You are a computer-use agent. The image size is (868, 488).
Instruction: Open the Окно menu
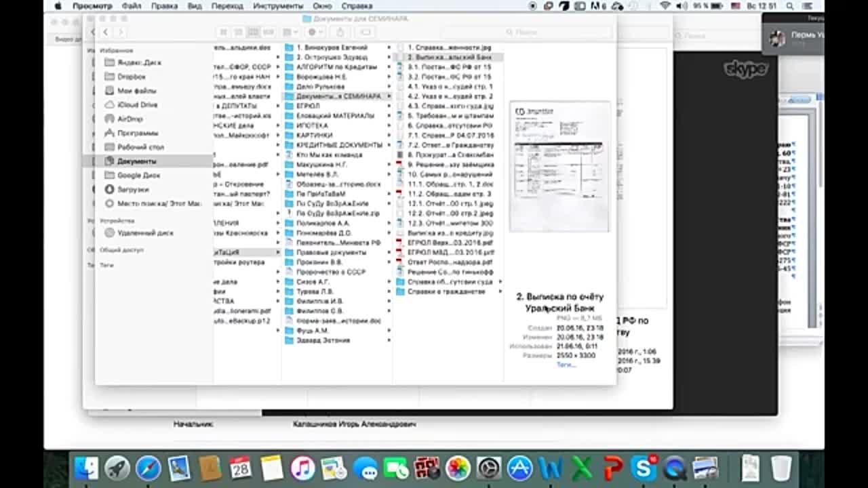[322, 5]
